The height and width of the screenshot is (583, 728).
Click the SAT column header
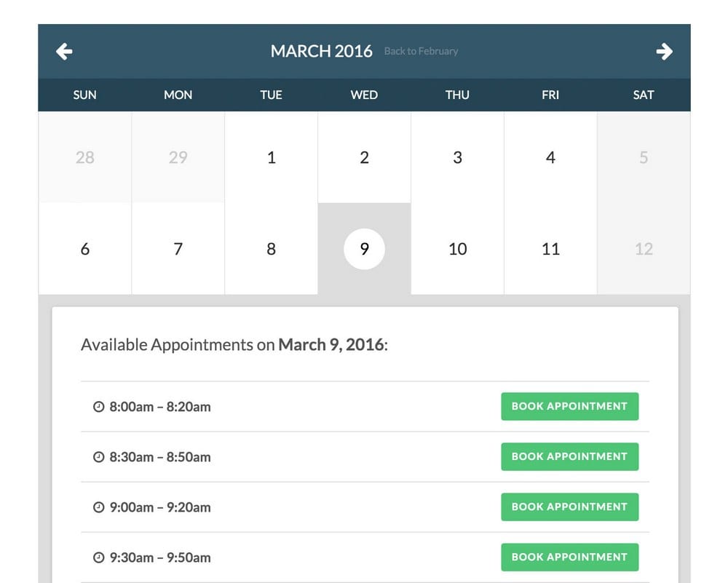644,95
